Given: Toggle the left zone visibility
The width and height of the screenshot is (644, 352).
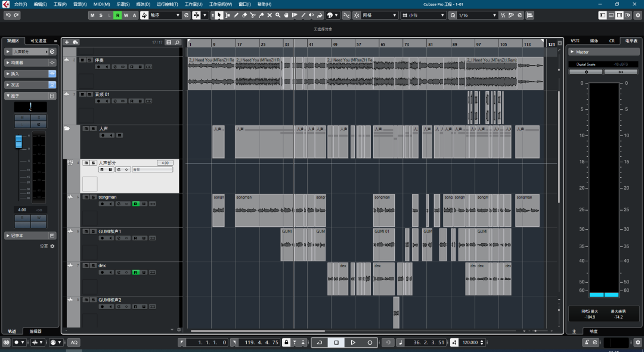Looking at the screenshot, I should 602,15.
